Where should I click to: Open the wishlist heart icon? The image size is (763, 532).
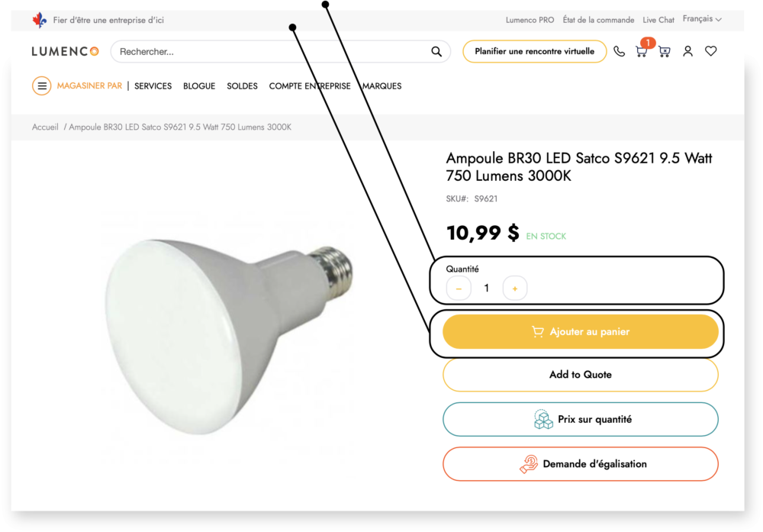tap(711, 51)
